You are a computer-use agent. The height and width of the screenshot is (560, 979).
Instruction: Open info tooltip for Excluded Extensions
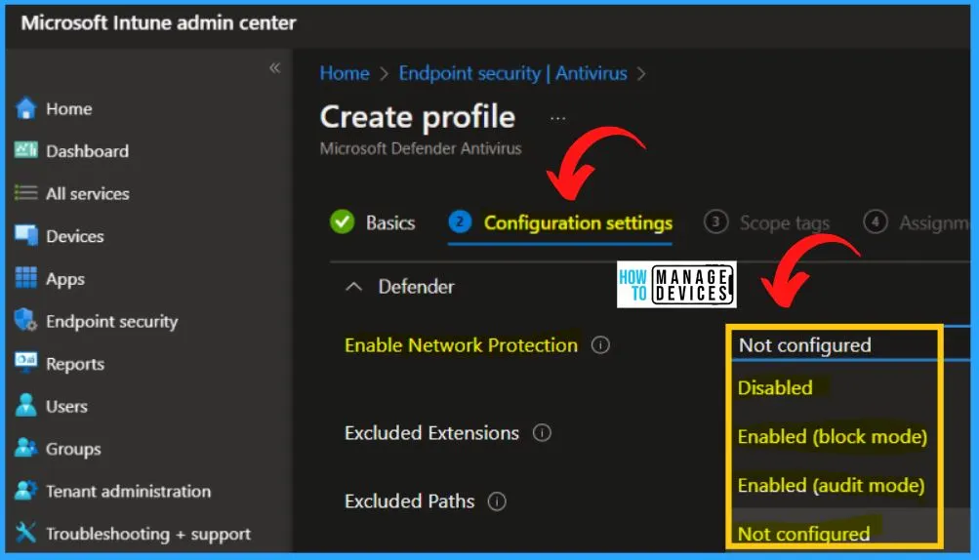coord(542,432)
